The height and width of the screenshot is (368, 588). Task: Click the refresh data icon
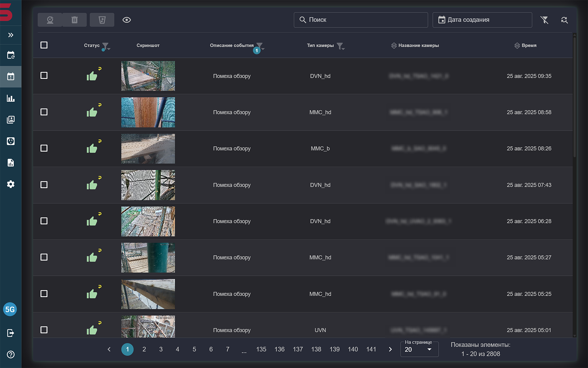coord(564,20)
